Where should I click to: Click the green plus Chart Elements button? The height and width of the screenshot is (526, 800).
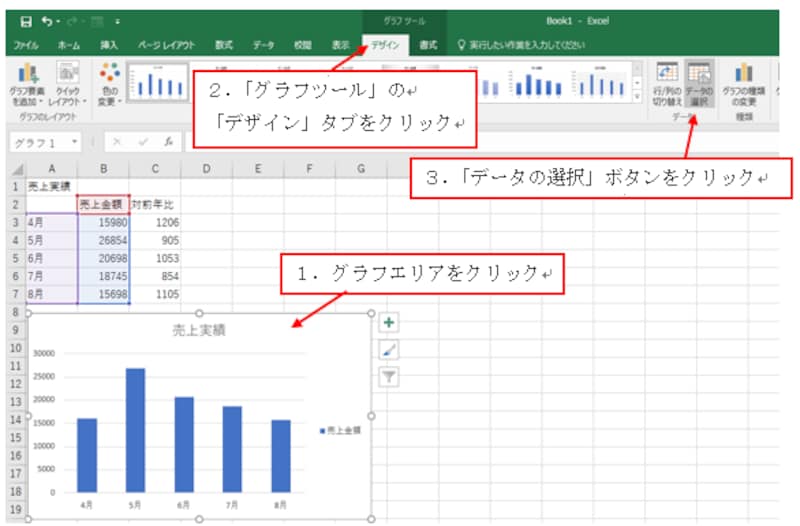pos(389,322)
